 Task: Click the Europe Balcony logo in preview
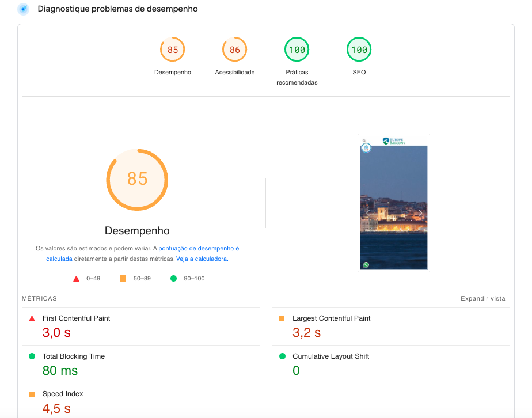coord(394,140)
